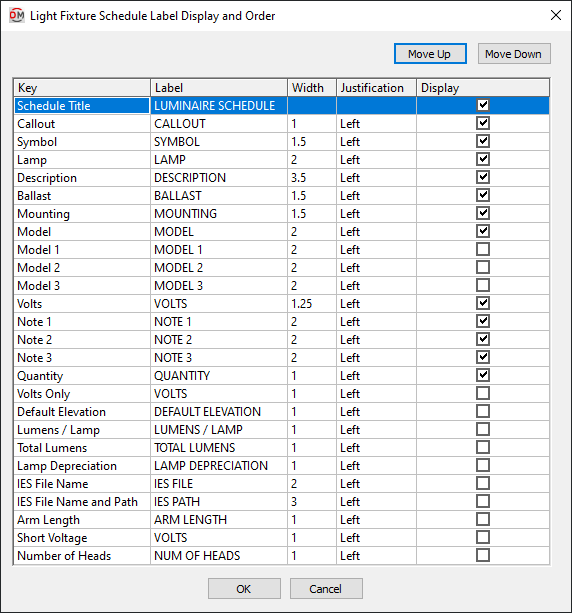Cancel the dialog
Viewport: 572px width, 613px height.
pos(326,588)
